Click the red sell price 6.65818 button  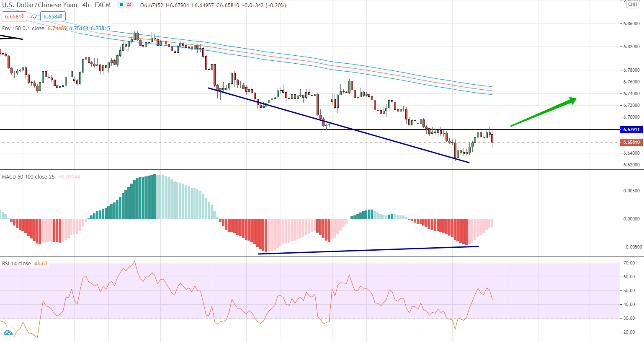click(x=14, y=16)
